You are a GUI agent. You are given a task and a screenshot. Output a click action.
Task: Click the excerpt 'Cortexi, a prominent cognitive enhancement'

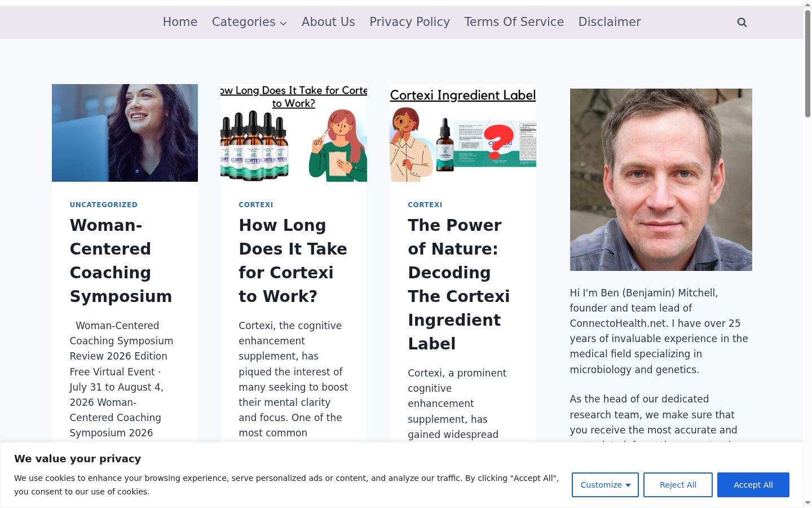tap(457, 404)
